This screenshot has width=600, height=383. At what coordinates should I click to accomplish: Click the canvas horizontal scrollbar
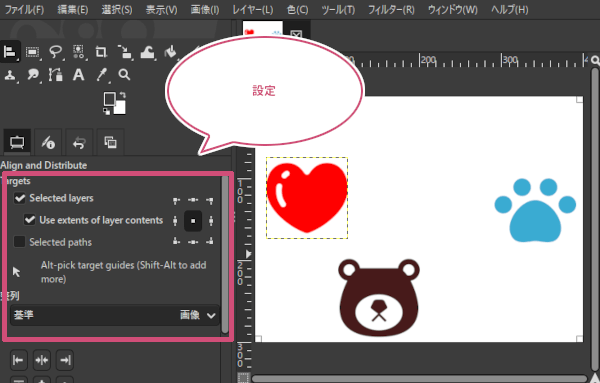(x=419, y=378)
